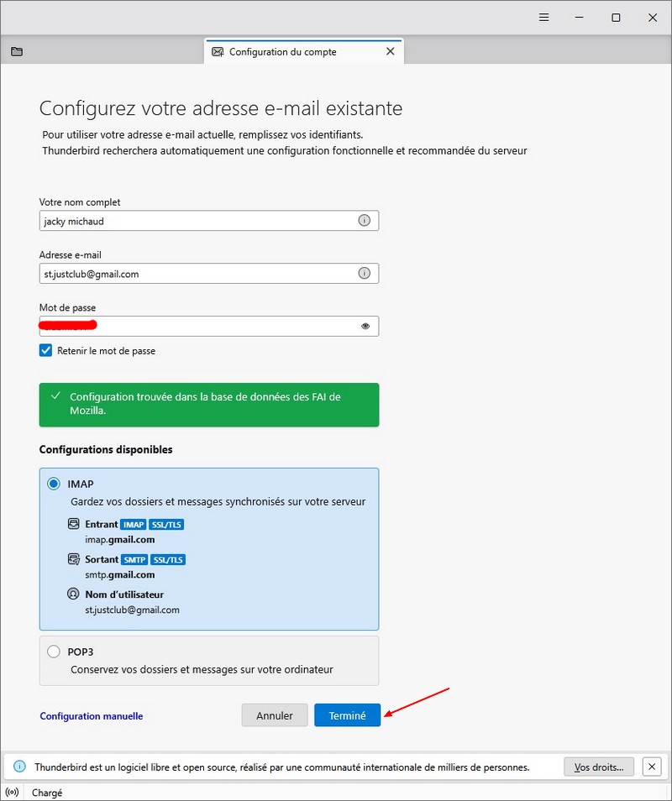Click the Annuler button

tap(275, 715)
